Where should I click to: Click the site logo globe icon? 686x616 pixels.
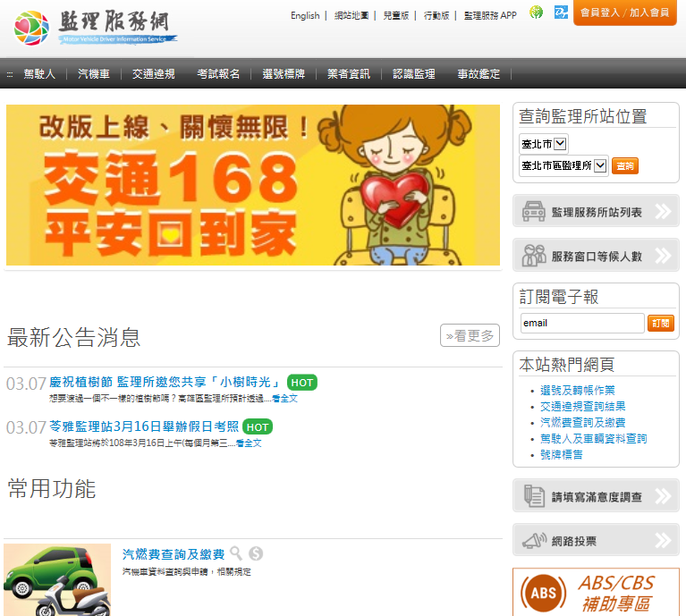pos(31,28)
